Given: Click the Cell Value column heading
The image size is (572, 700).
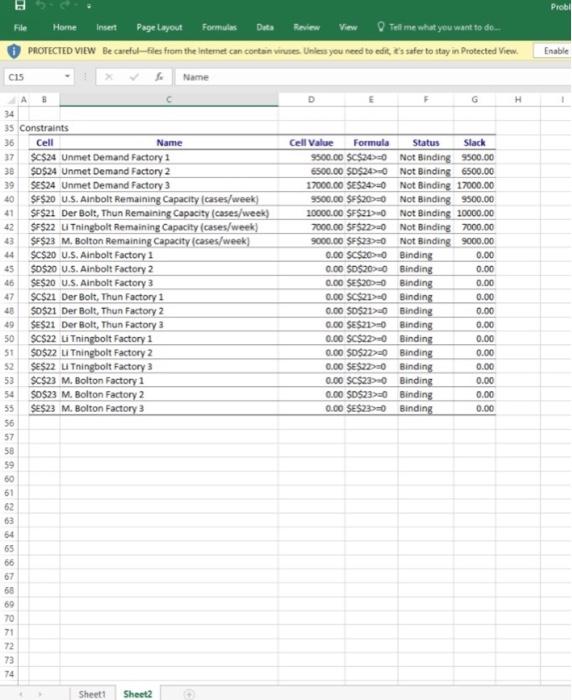Looking at the screenshot, I should 311,143.
